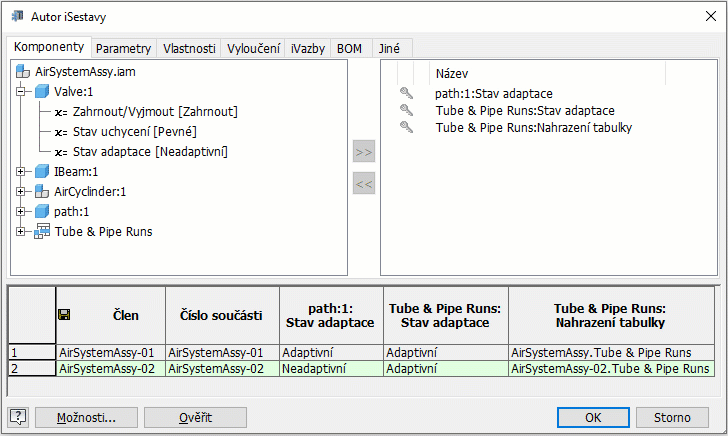The width and height of the screenshot is (728, 436).
Task: Select the BOM tab
Action: [349, 48]
